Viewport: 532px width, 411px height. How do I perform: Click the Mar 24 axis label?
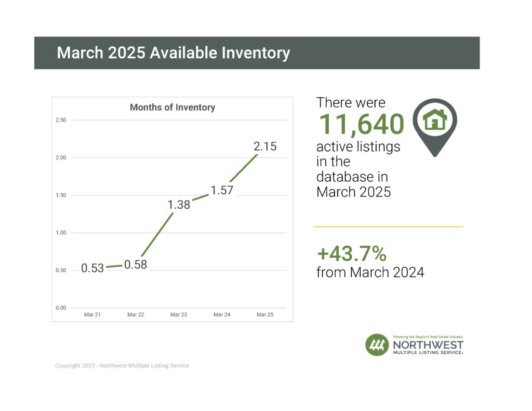222,315
